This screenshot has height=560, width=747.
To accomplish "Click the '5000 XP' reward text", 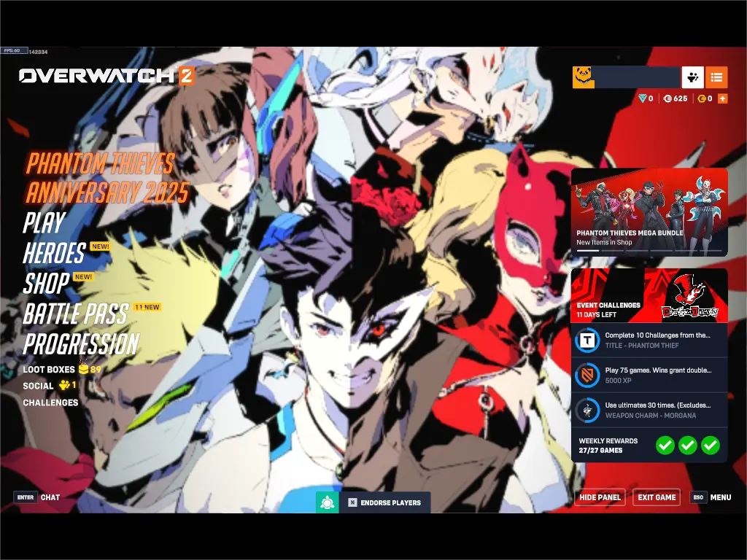I will tap(618, 381).
